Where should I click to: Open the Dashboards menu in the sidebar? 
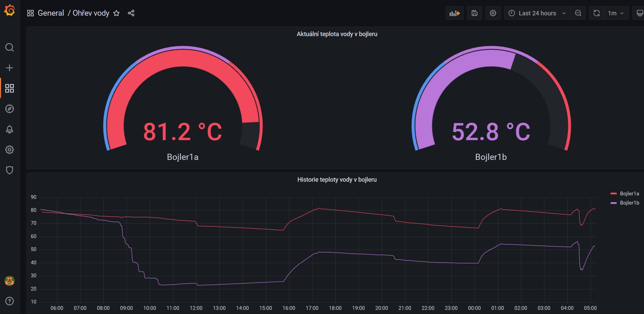point(10,88)
